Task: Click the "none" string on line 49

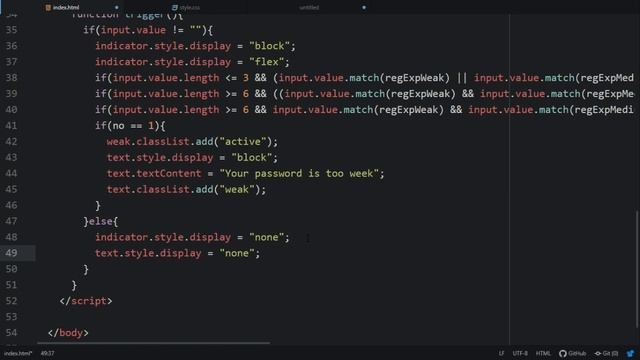Action: (x=237, y=253)
